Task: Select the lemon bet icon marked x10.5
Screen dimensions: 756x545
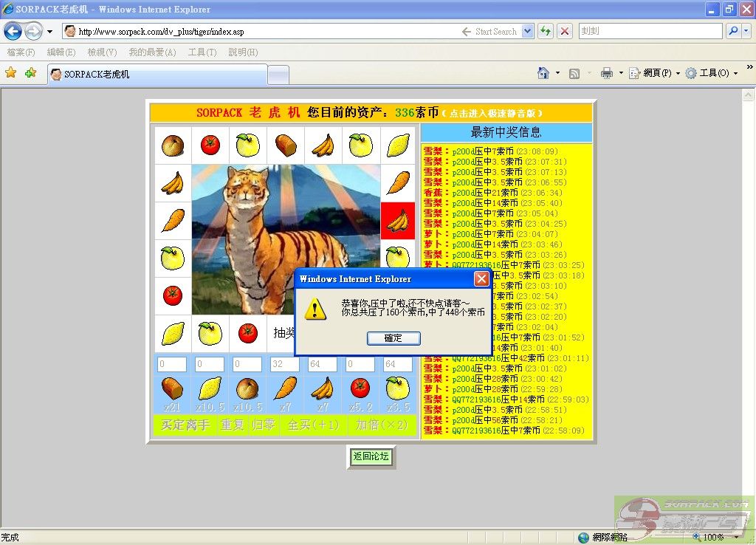Action: pyautogui.click(x=210, y=388)
